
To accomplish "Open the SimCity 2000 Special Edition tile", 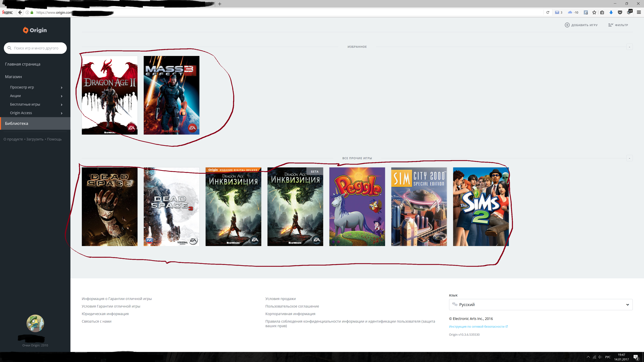I will (419, 207).
